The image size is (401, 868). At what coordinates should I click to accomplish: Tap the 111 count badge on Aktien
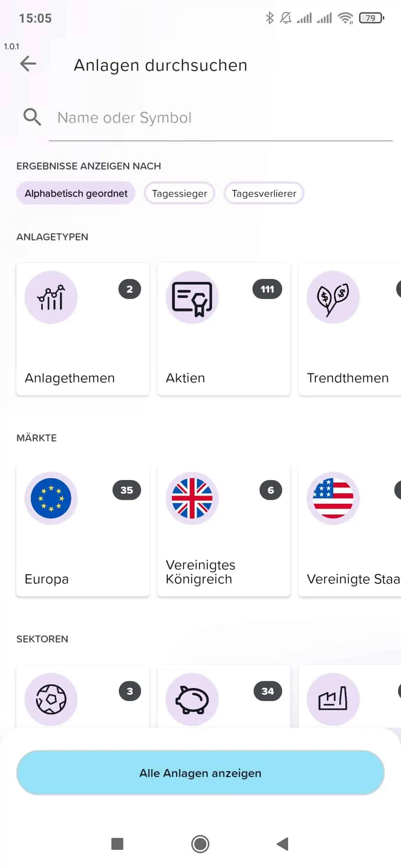pyautogui.click(x=267, y=289)
